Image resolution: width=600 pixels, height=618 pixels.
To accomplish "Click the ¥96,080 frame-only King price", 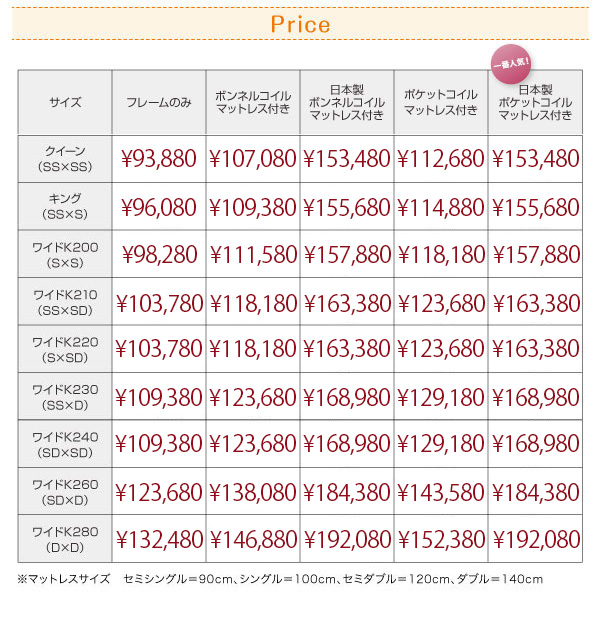I will pos(159,207).
